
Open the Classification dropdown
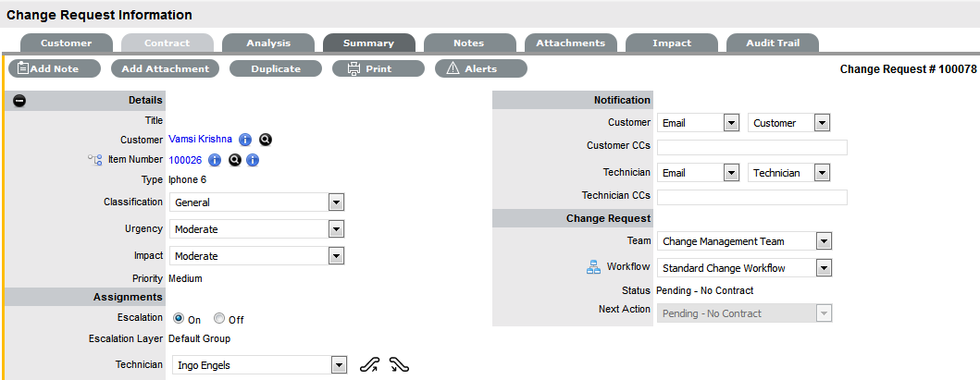(257, 202)
